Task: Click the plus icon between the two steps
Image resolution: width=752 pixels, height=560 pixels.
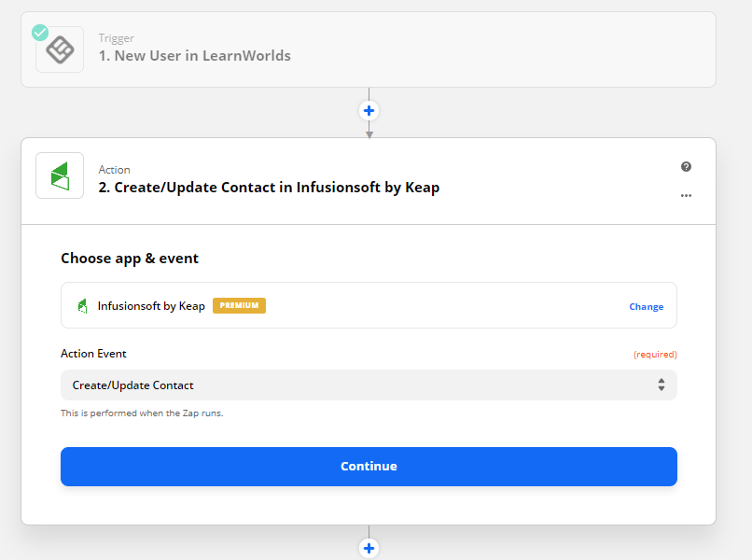Action: coord(369,110)
